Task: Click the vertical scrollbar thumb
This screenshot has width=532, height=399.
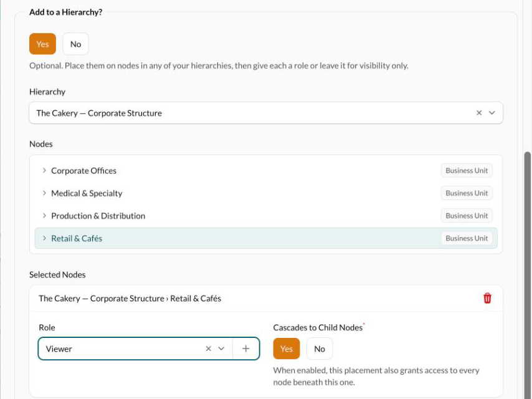Action: [528, 275]
